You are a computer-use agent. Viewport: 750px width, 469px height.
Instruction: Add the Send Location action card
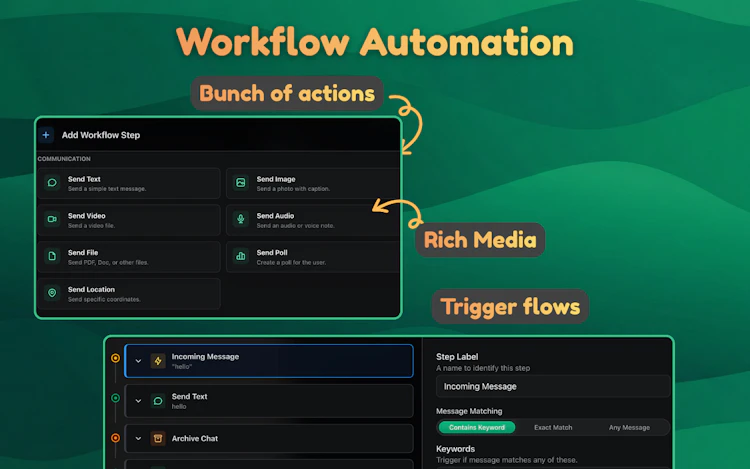[x=129, y=294]
